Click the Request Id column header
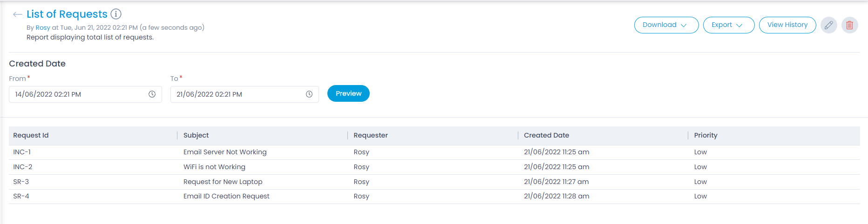Viewport: 868px width, 224px height. [31, 135]
